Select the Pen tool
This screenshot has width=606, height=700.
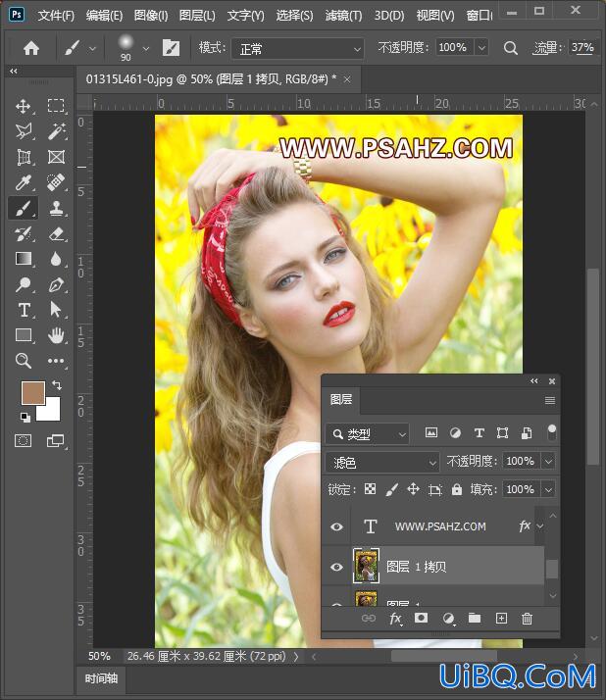pos(56,284)
